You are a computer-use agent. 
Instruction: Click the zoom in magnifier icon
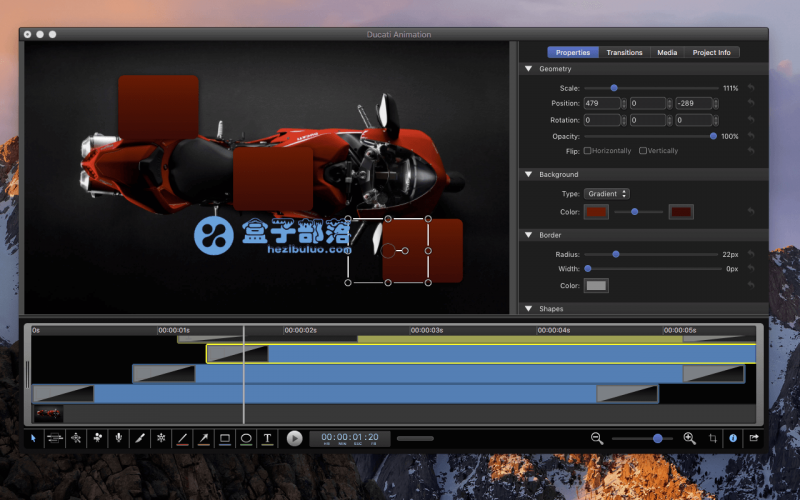tap(689, 438)
